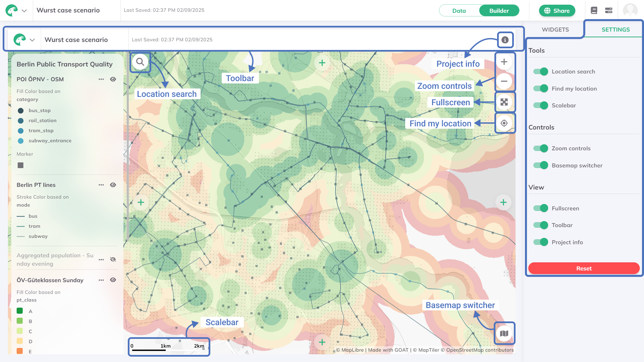
Task: Zoom in with the plus control
Action: click(504, 62)
